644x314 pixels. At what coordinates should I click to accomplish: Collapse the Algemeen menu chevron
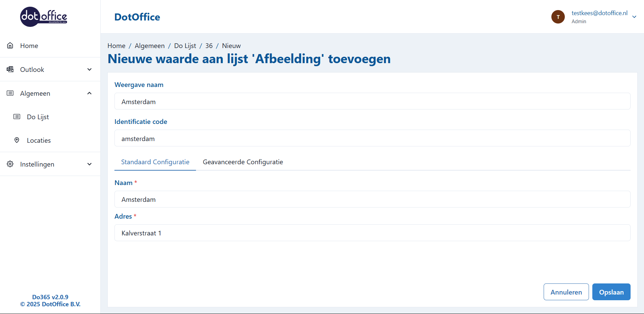coord(89,93)
